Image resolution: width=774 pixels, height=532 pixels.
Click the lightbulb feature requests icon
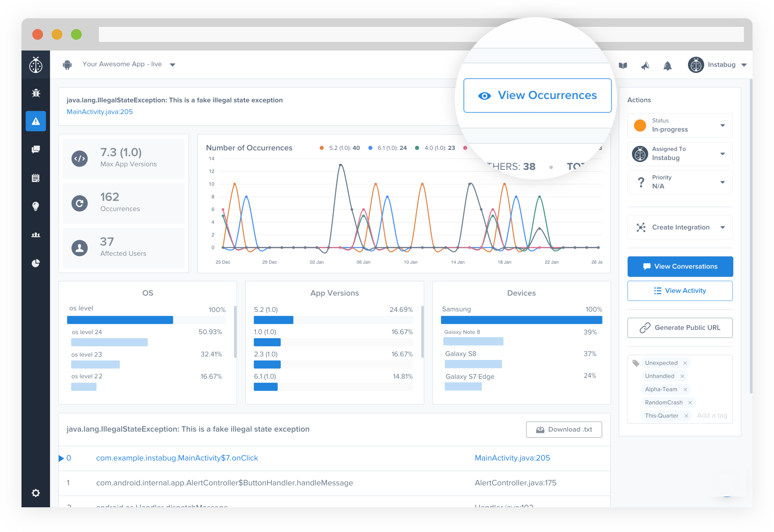click(x=36, y=206)
